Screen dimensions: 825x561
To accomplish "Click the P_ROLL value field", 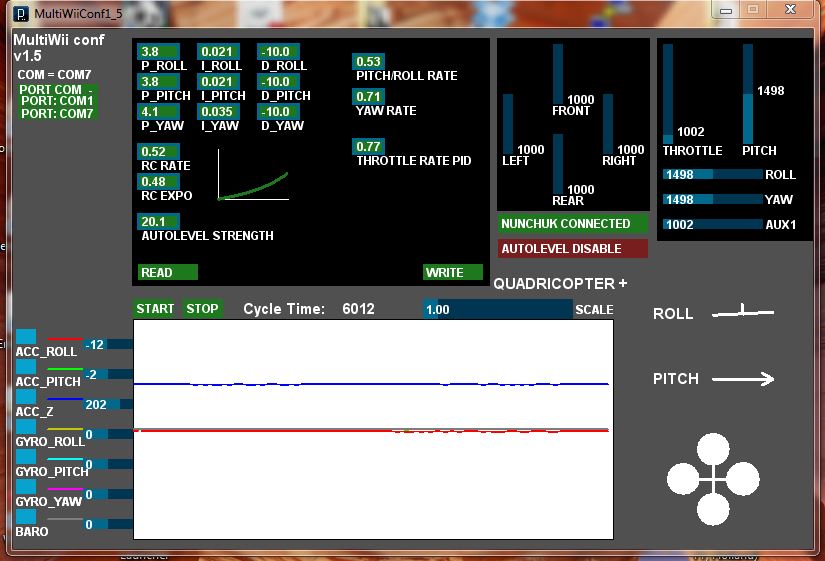I will [158, 52].
